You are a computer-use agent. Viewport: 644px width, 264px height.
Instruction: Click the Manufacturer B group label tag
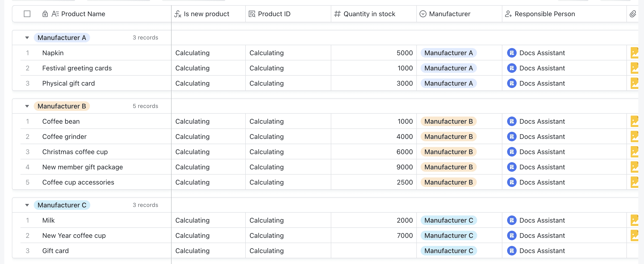tap(62, 106)
